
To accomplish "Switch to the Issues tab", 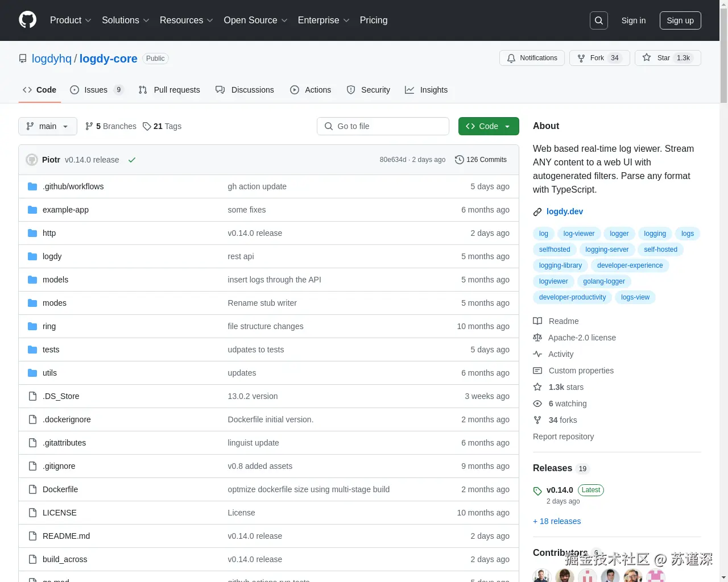I will pyautogui.click(x=96, y=90).
